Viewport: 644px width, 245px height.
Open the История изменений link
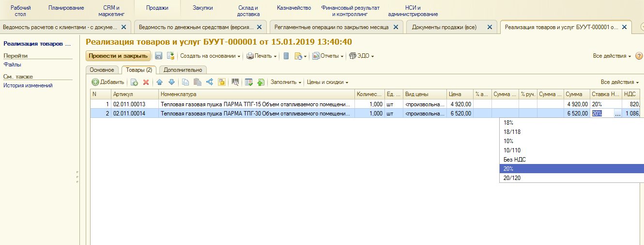pos(28,85)
